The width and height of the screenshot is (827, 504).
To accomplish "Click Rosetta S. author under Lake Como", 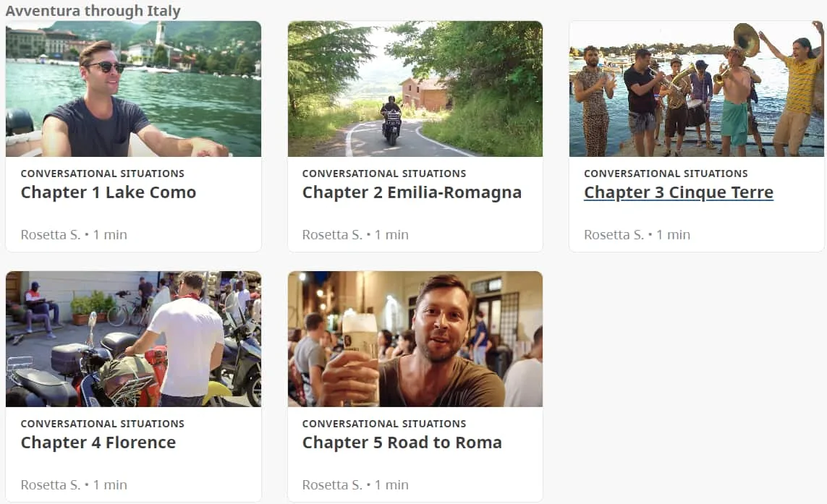I will coord(51,234).
